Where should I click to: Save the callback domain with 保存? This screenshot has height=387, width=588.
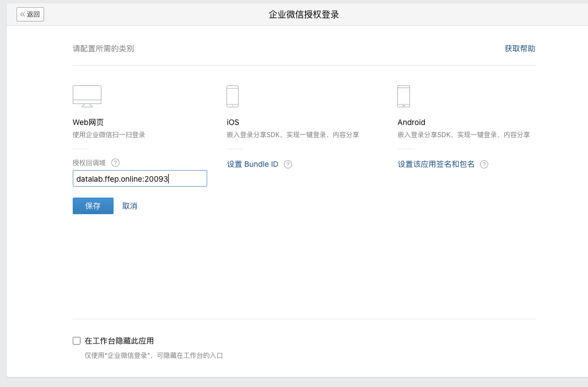(x=93, y=206)
